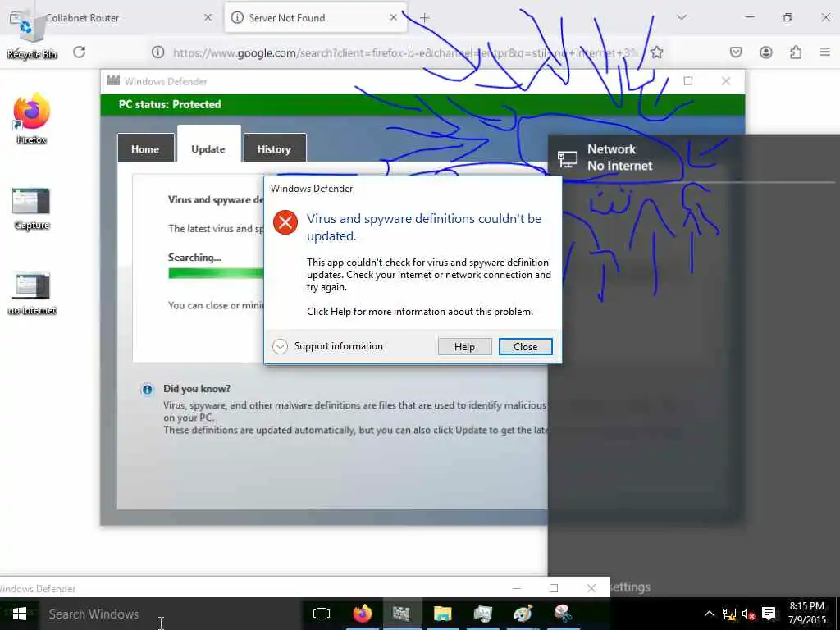Switch to Windows Defender taskbar button
Viewport: 840px width, 630px height.
pyautogui.click(x=402, y=614)
